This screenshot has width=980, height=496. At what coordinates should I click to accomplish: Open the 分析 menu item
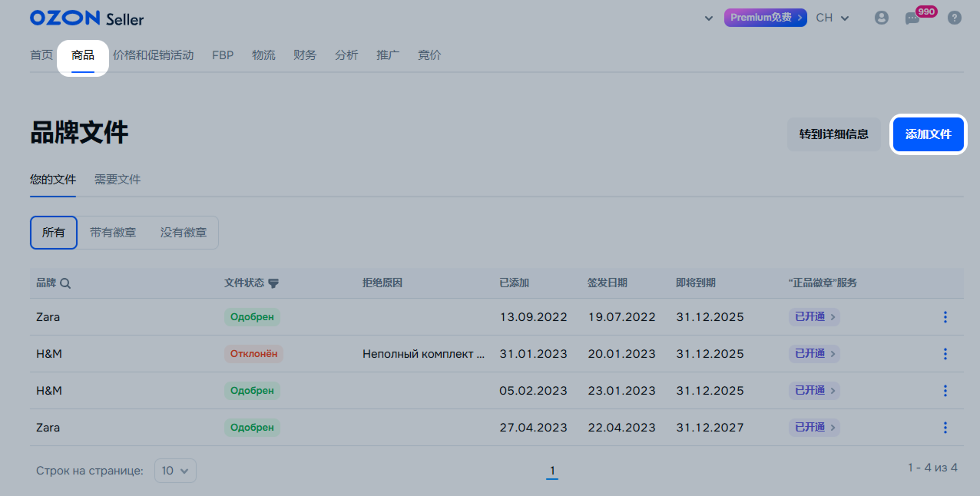pos(346,55)
